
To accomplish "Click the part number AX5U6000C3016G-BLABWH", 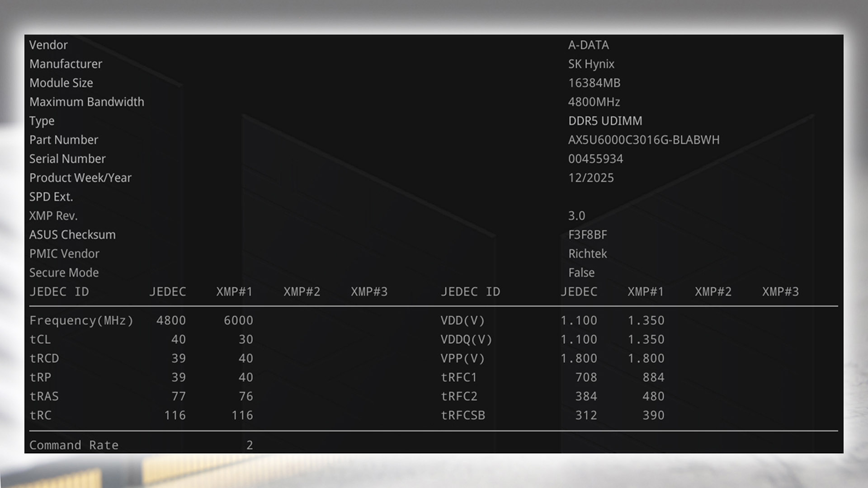I will [x=643, y=140].
